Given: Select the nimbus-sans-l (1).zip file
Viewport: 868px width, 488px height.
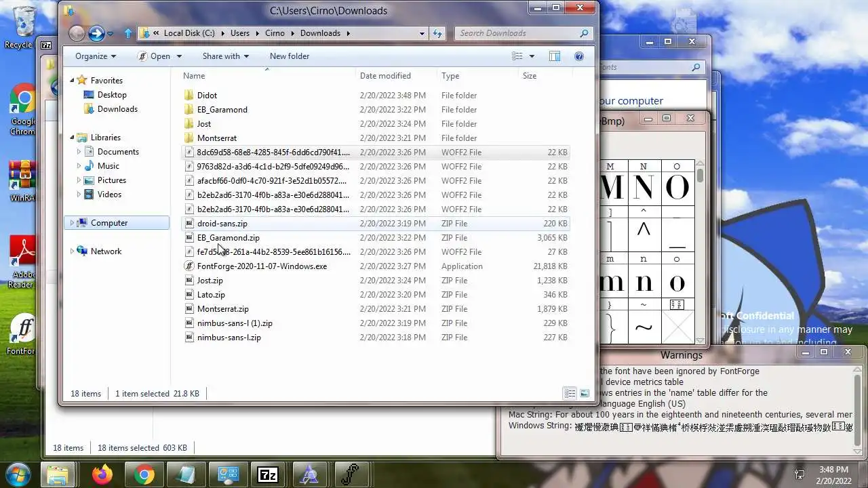Looking at the screenshot, I should [376, 323].
